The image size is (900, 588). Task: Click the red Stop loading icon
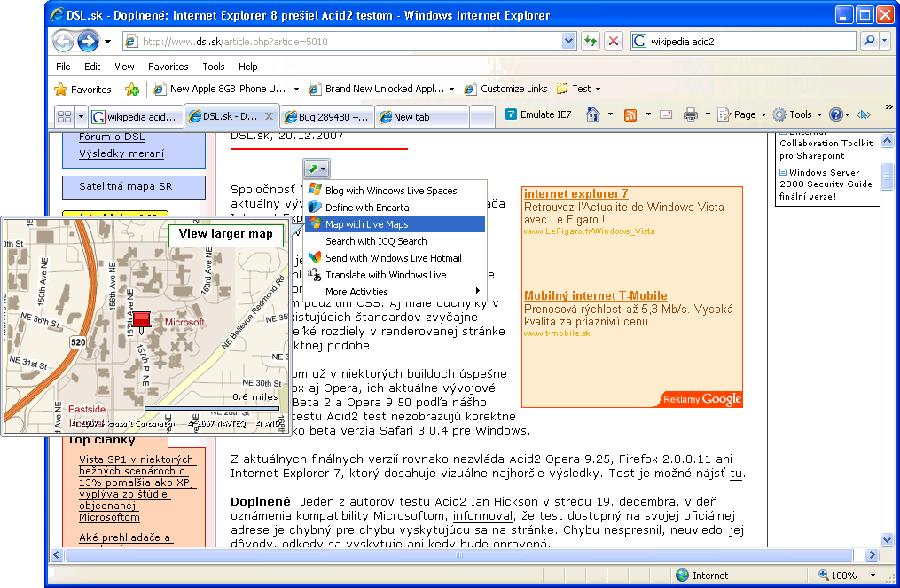[614, 41]
